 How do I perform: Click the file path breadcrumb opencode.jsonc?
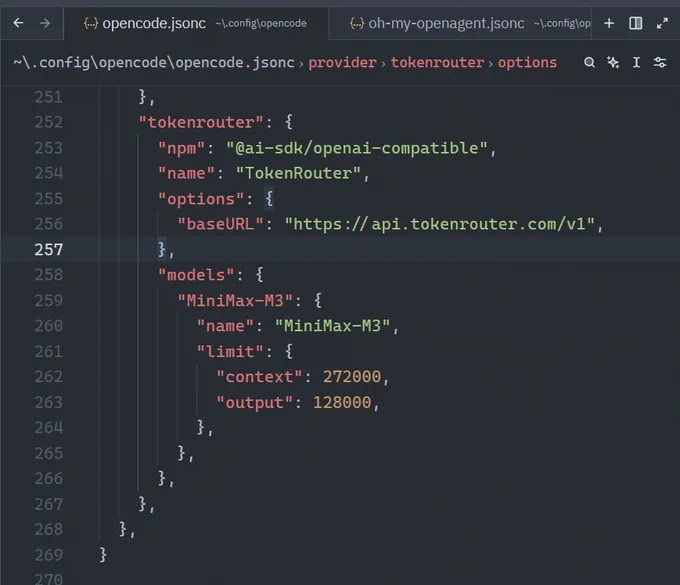154,63
